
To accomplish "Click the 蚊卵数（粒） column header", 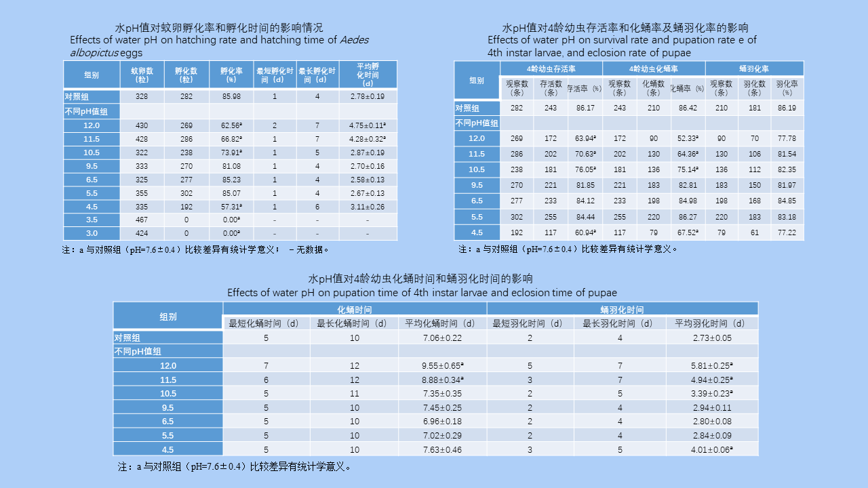I will click(x=142, y=75).
